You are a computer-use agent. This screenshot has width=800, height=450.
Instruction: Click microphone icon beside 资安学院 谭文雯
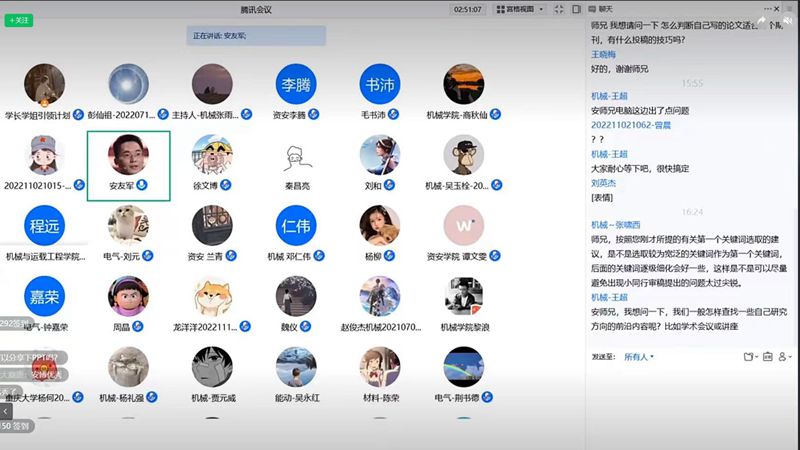495,256
